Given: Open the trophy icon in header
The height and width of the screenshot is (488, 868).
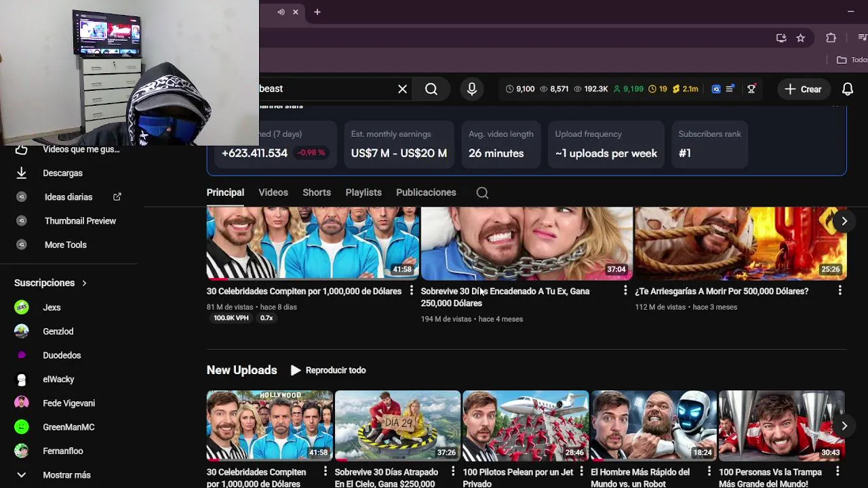Looking at the screenshot, I should coord(751,89).
